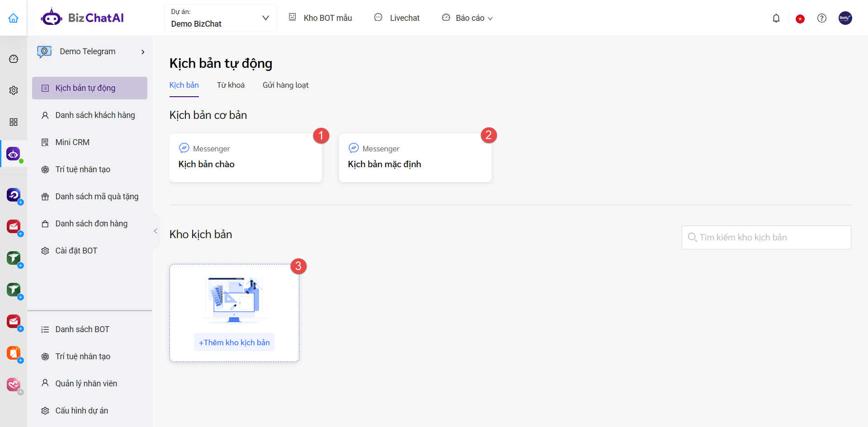Open Trí tuệ nhân tạo below Danh sách BOT
The height and width of the screenshot is (427, 868).
90,357
